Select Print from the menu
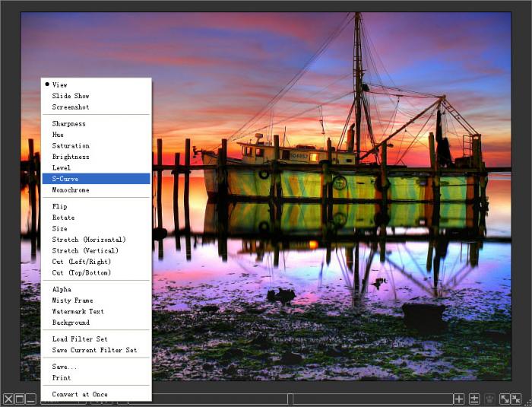The image size is (532, 407). (x=96, y=378)
